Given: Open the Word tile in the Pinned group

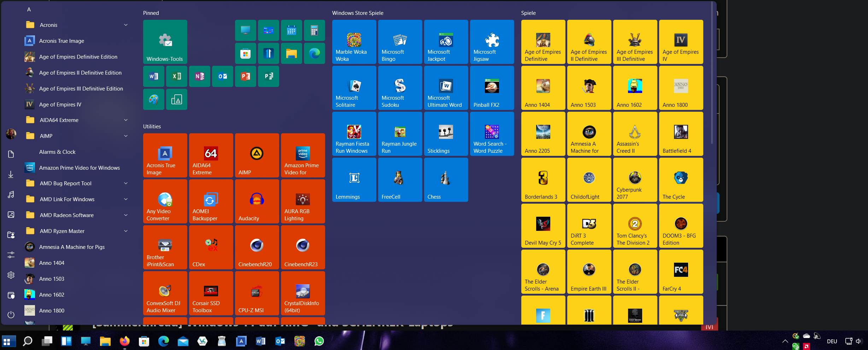Looking at the screenshot, I should click(x=154, y=76).
